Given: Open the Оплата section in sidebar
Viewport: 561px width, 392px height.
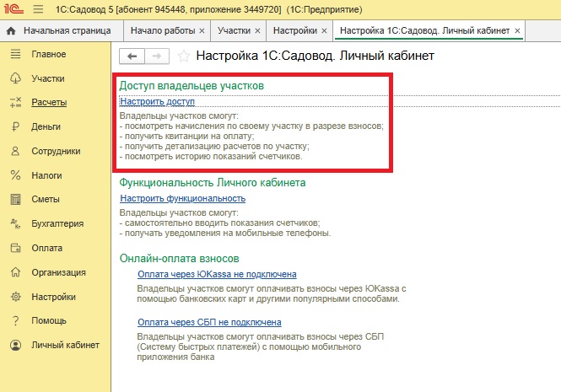Looking at the screenshot, I should tap(47, 248).
